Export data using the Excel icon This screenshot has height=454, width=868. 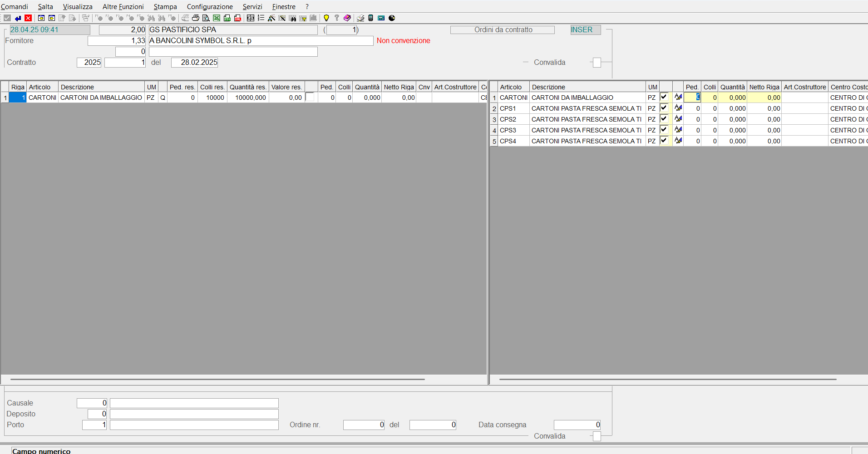[x=217, y=18]
